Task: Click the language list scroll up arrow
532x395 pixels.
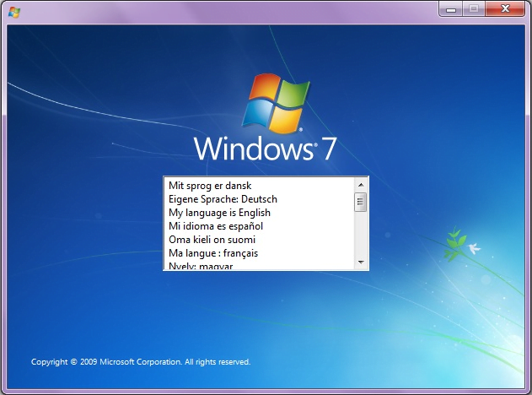Action: [x=361, y=185]
